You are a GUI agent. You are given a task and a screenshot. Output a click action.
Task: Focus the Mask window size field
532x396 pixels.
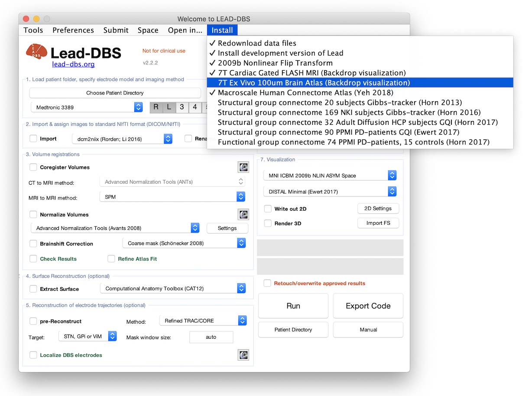click(211, 337)
